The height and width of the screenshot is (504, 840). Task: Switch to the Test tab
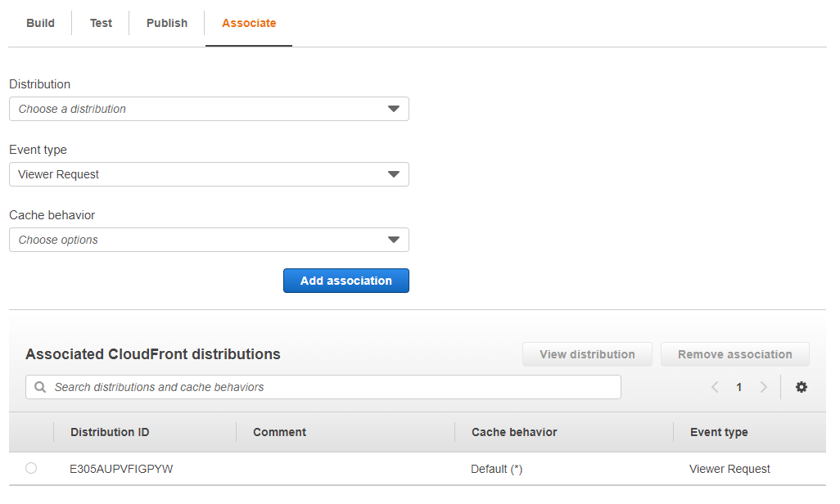pyautogui.click(x=101, y=23)
